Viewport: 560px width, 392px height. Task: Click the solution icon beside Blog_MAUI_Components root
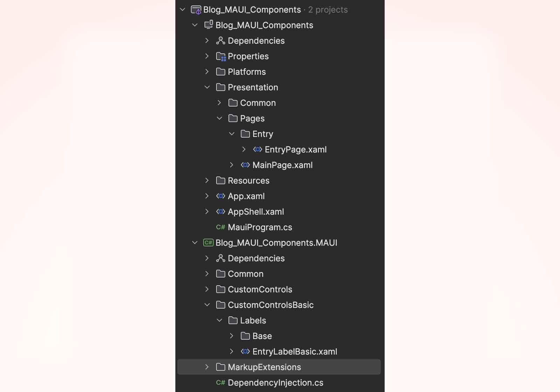tap(196, 10)
